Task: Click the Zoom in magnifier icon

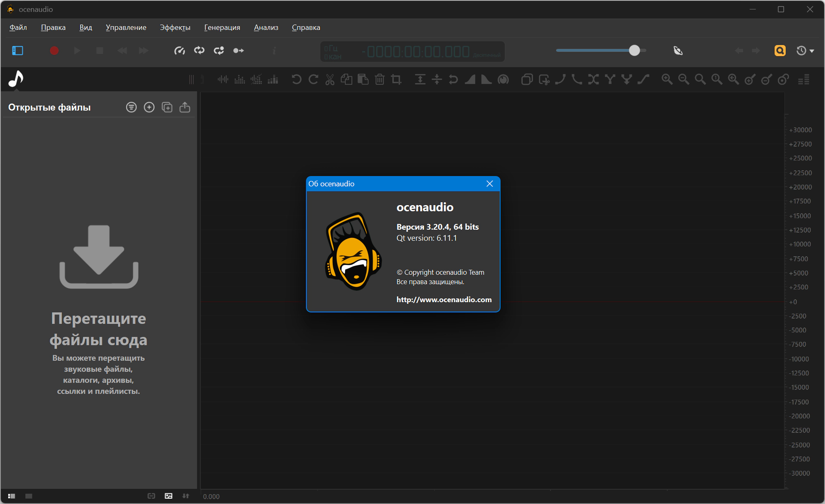Action: (667, 79)
